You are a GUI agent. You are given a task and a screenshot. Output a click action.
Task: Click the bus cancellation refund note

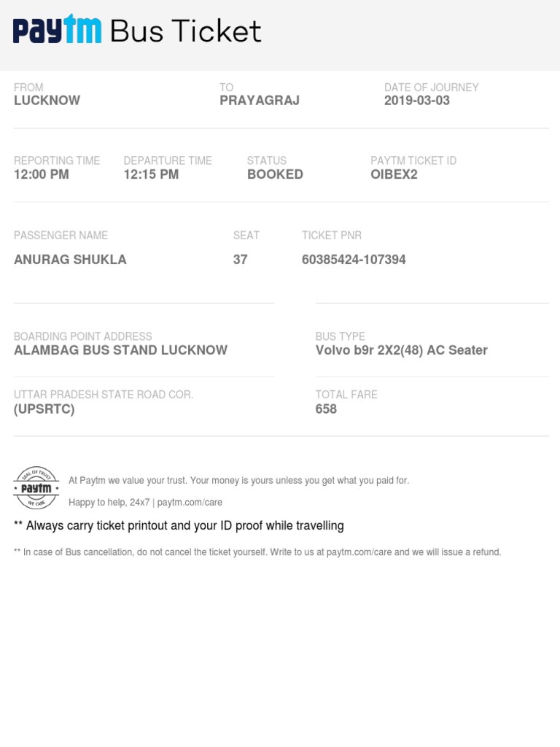pyautogui.click(x=257, y=552)
